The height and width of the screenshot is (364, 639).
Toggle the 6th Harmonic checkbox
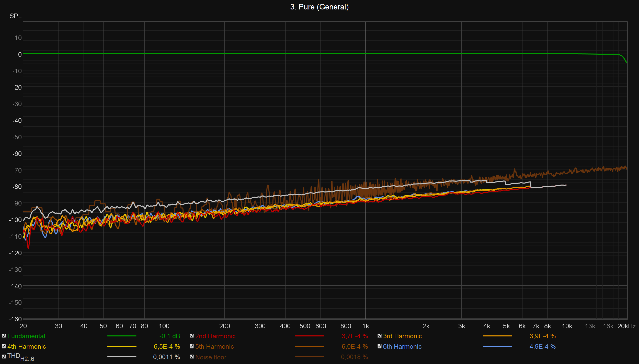[380, 346]
